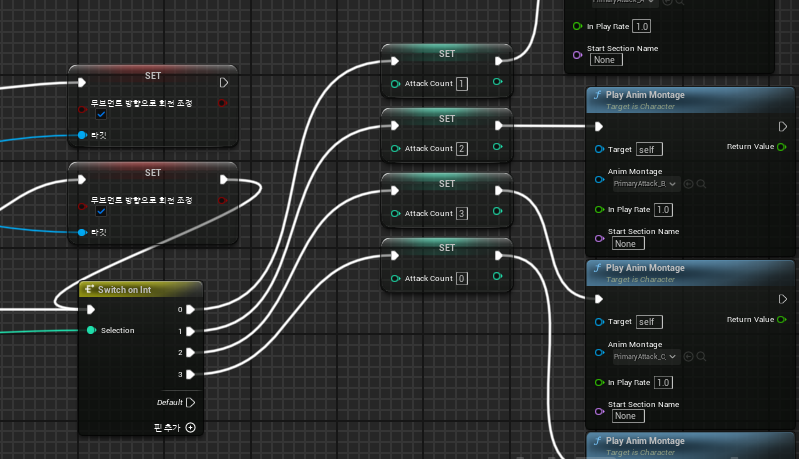This screenshot has height=459, width=799.
Task: Select Play Anim Montage title above PrimaryAttack_C
Action: [645, 268]
